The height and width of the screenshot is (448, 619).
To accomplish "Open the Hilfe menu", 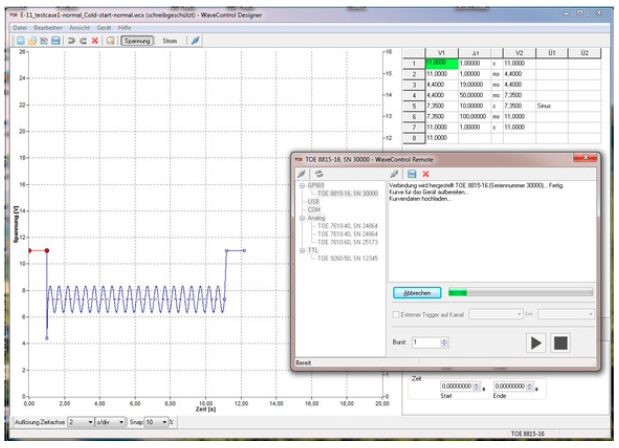I will pos(124,28).
